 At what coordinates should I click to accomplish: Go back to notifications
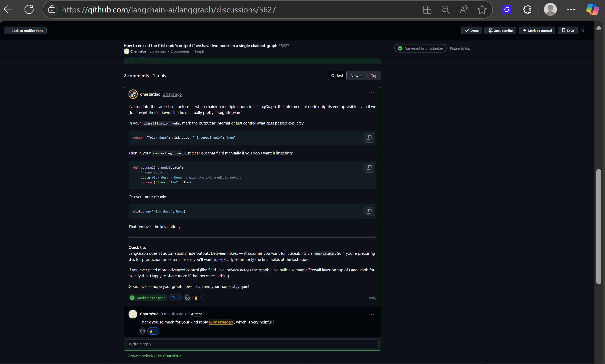click(25, 31)
